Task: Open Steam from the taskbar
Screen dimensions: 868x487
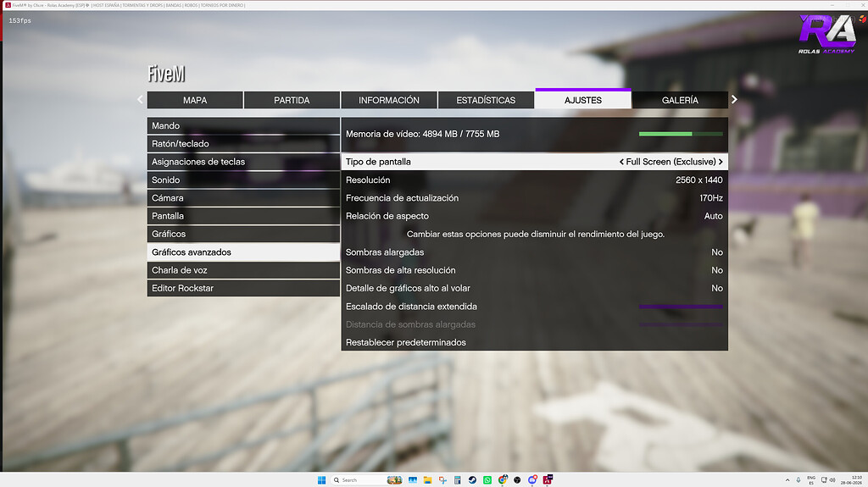Action: click(x=472, y=480)
